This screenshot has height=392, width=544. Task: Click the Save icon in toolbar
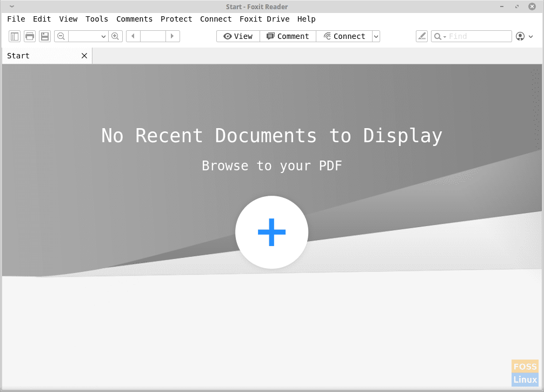[x=45, y=36]
